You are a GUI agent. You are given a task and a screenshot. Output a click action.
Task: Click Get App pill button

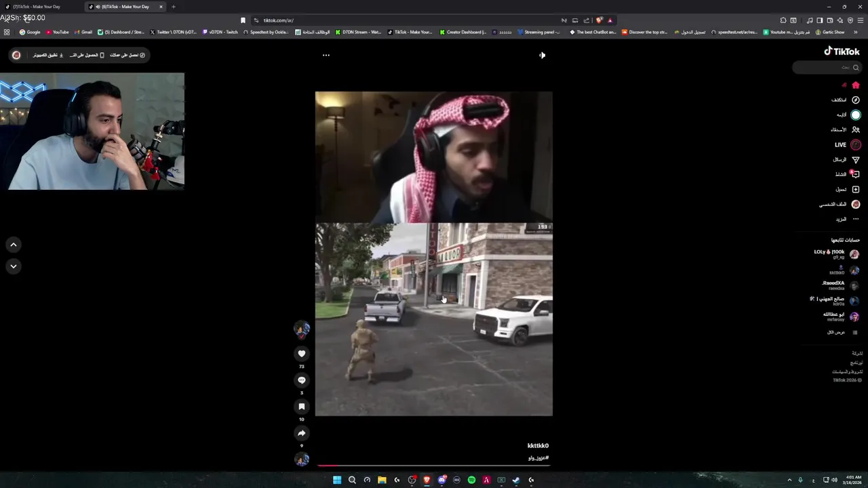click(87, 55)
